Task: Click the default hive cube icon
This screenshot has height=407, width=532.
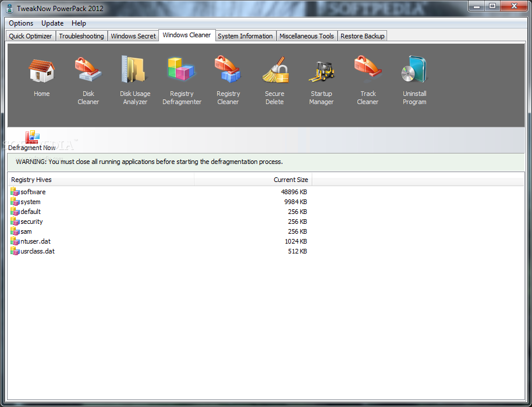Action: [x=15, y=212]
